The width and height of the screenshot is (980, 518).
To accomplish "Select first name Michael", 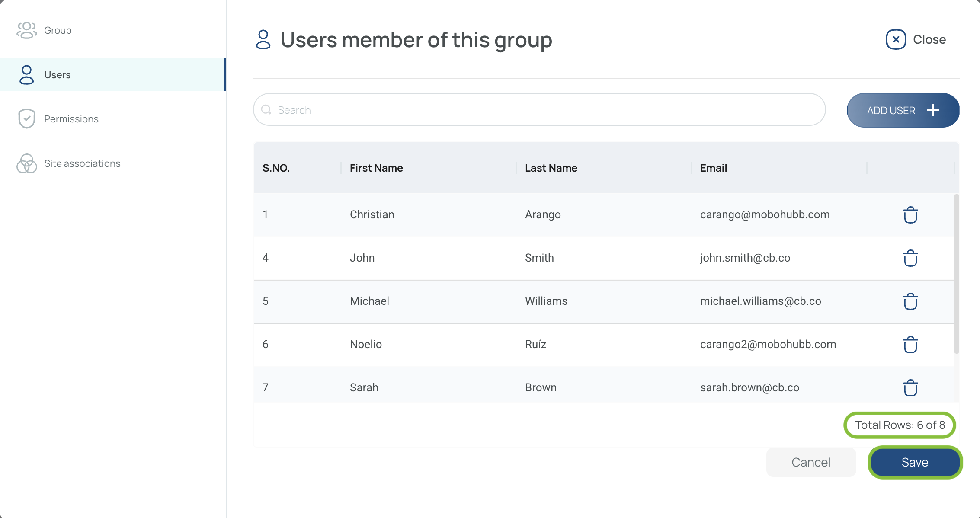I will tap(369, 301).
